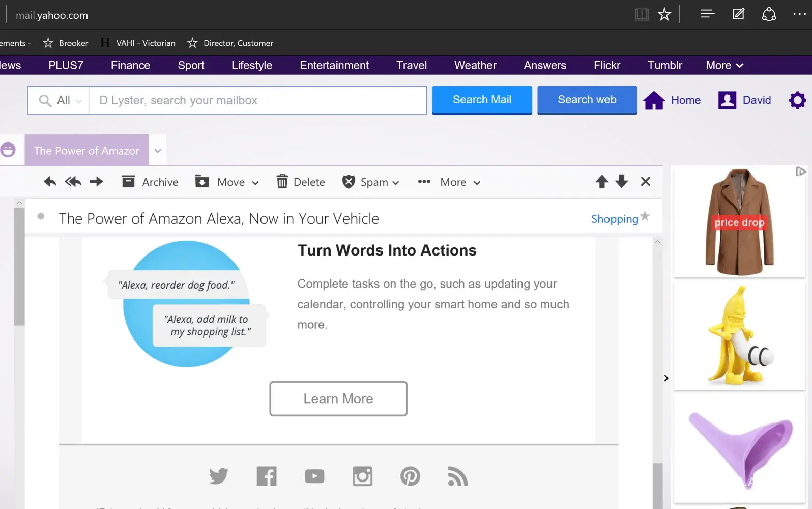Click the Learn More button
This screenshot has width=812, height=509.
(338, 399)
